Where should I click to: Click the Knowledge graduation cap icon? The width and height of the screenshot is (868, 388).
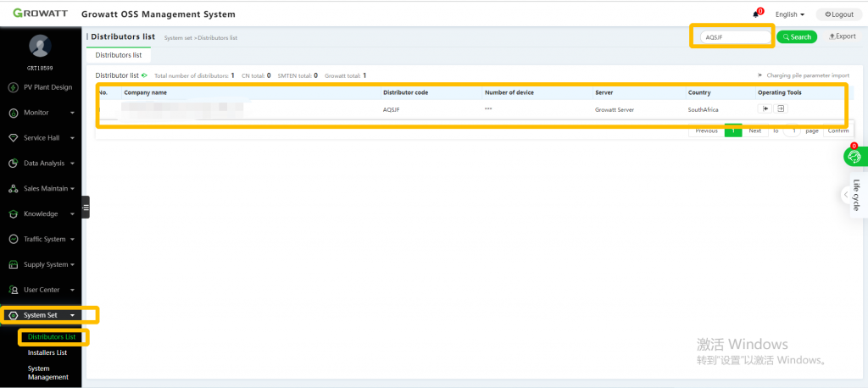coord(14,214)
